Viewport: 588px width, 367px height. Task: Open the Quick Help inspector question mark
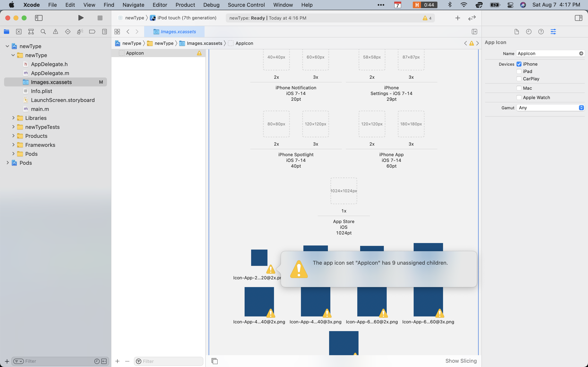pos(541,32)
